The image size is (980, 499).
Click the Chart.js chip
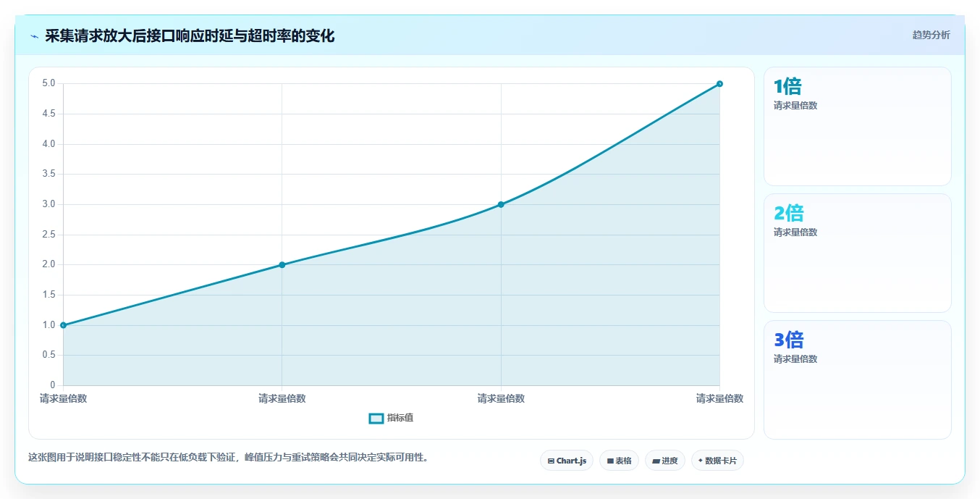pos(567,461)
